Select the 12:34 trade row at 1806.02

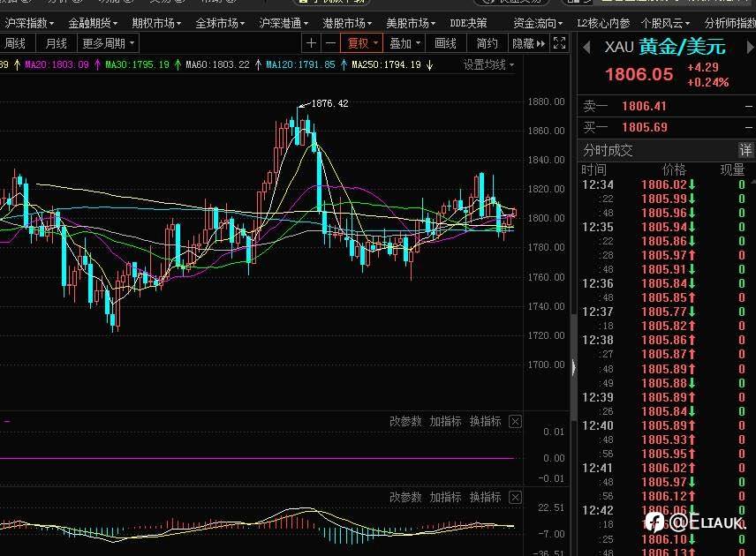666,184
